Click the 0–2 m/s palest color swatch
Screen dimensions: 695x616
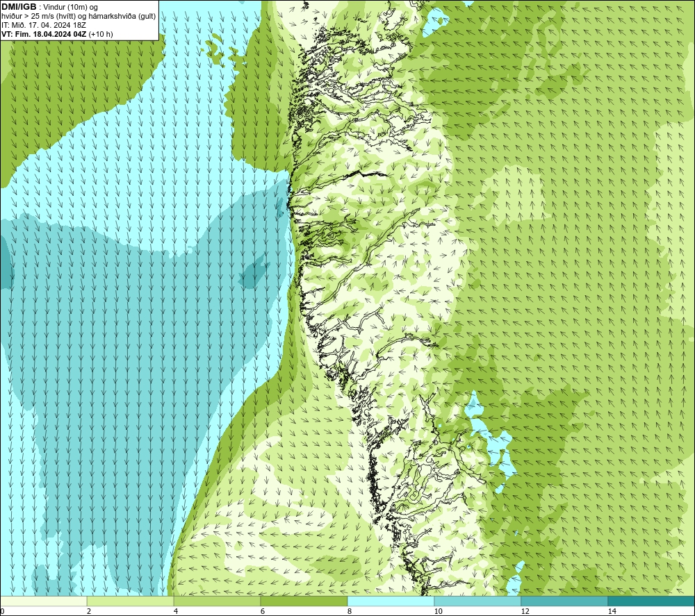click(x=43, y=601)
